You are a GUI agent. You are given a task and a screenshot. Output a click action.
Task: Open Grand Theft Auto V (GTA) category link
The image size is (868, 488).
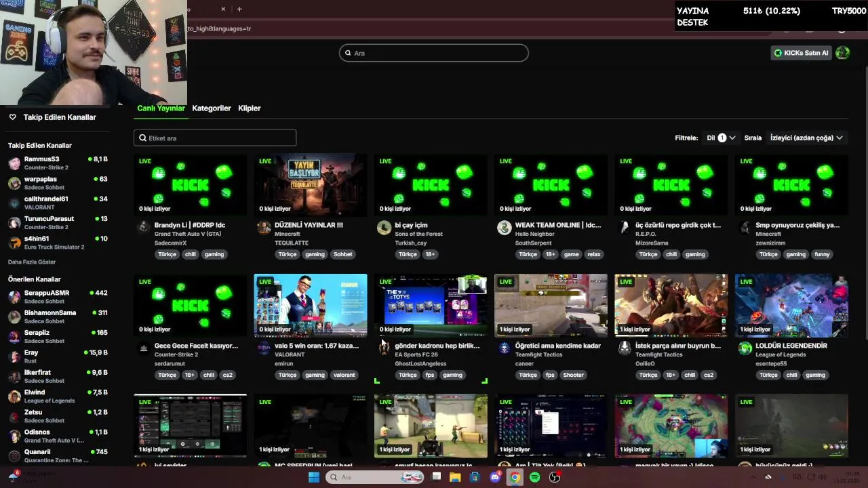click(x=188, y=234)
